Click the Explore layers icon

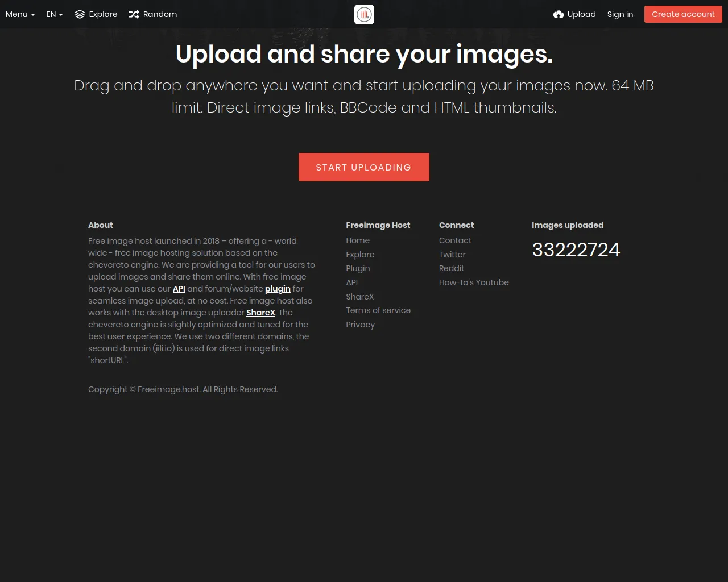[80, 14]
